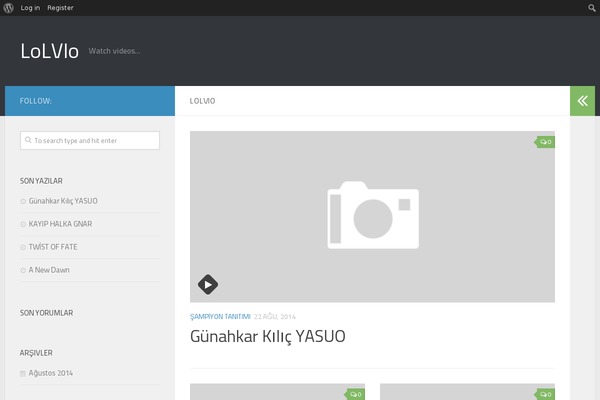Click the SON YORUMLAR widget heading

point(46,313)
